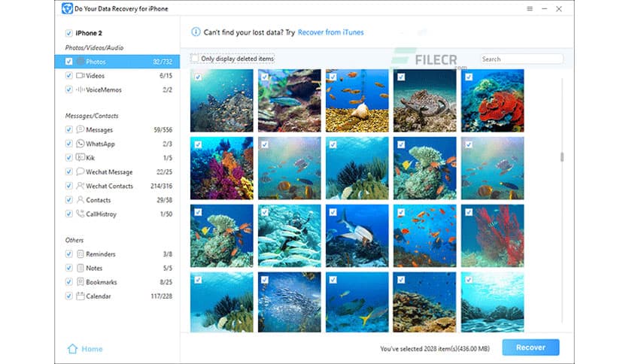Uncheck the shark photo checkbox
Screen dimensions: 629x364
[x=333, y=213]
